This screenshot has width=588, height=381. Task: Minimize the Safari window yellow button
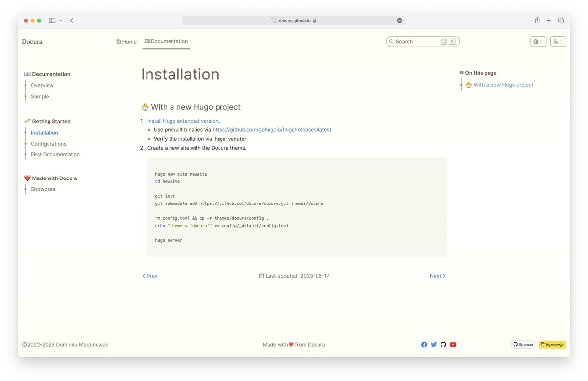pos(32,20)
